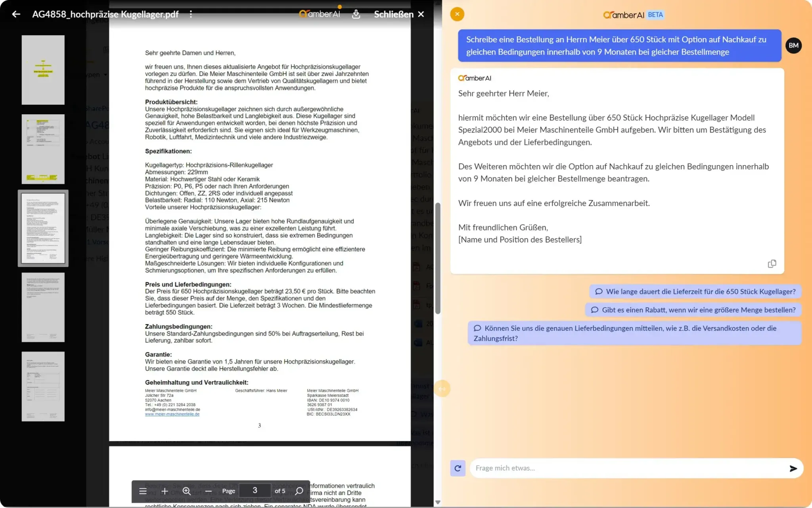Open document search with the magnifier icon
The height and width of the screenshot is (508, 812).
299,491
